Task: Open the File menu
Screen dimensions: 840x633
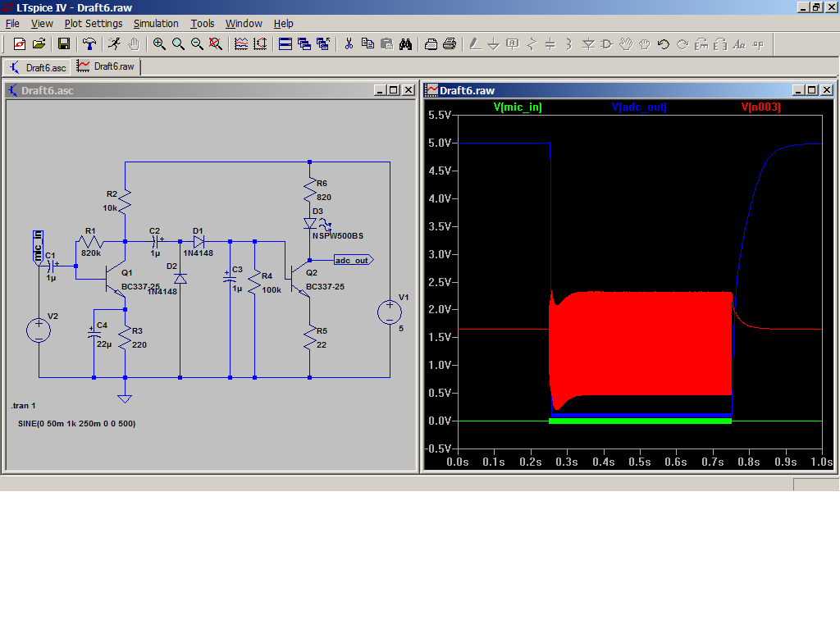Action: tap(12, 24)
